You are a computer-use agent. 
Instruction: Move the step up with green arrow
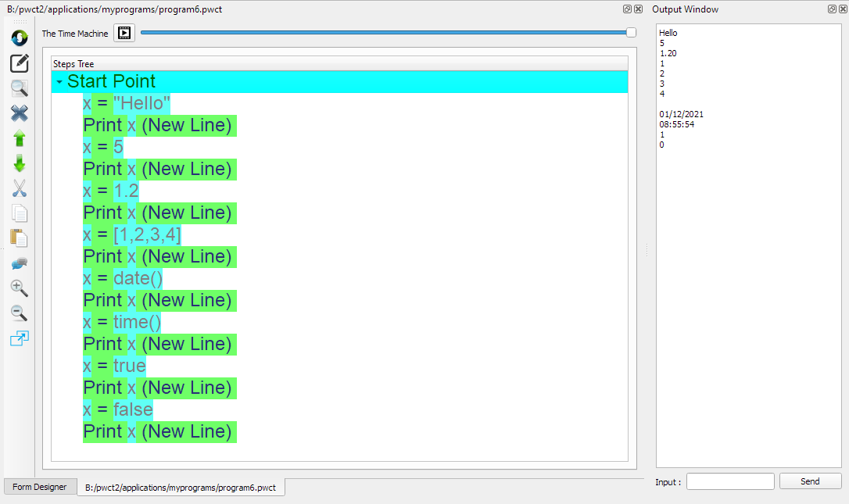coord(19,138)
